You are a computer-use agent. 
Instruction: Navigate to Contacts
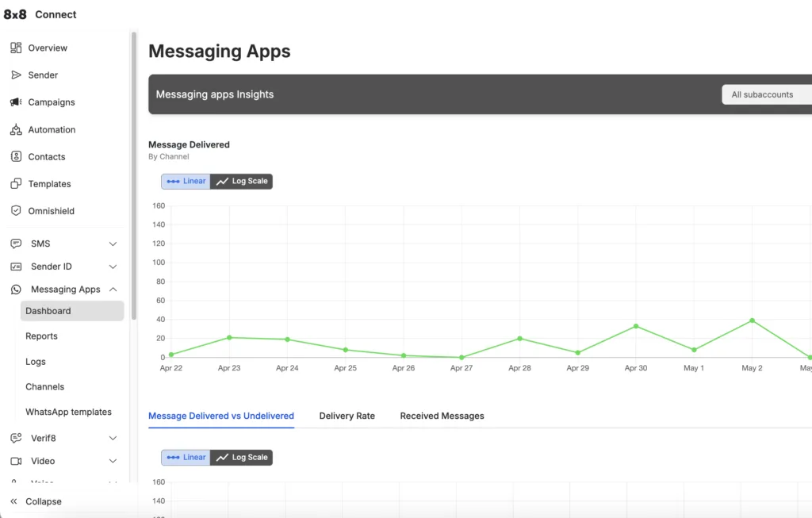tap(47, 157)
